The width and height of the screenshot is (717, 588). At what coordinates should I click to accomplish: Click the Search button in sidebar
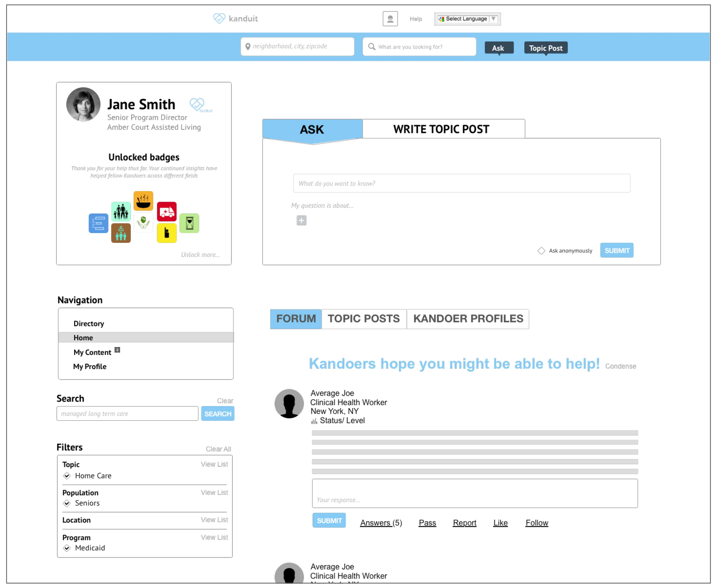coord(218,413)
